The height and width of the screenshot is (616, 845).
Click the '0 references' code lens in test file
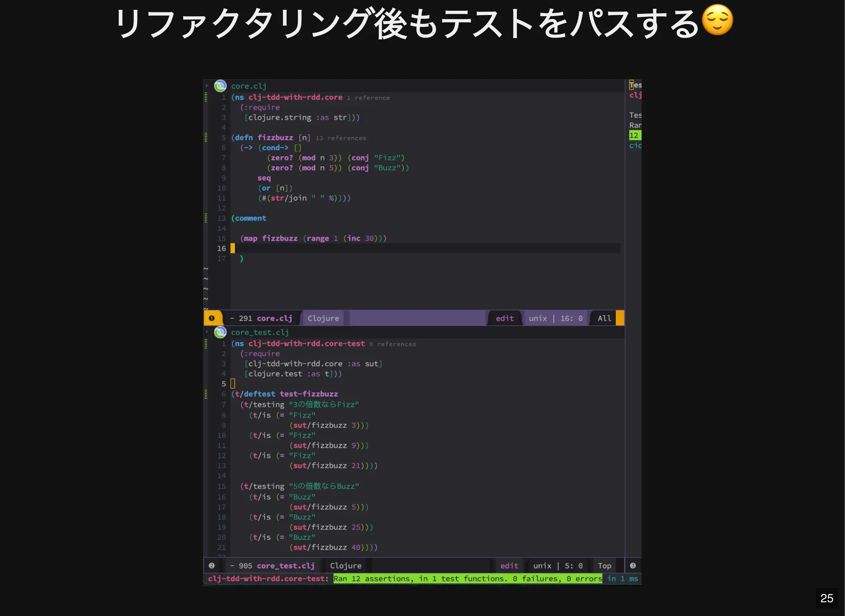392,344
